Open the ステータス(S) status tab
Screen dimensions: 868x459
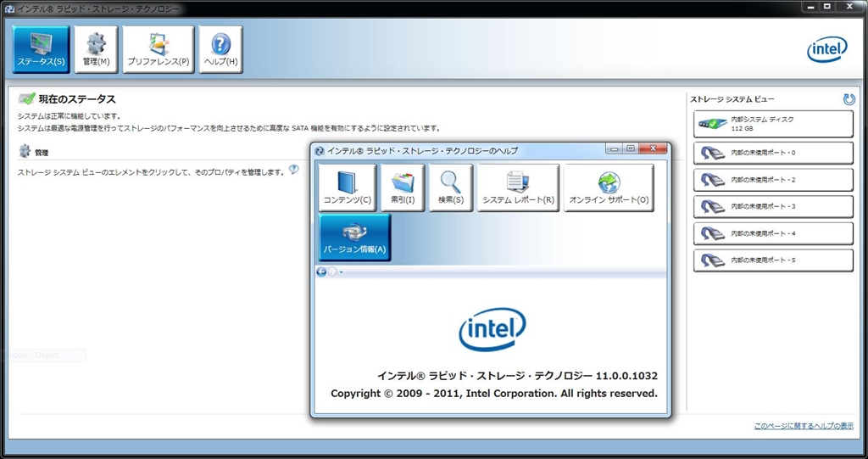[x=41, y=49]
